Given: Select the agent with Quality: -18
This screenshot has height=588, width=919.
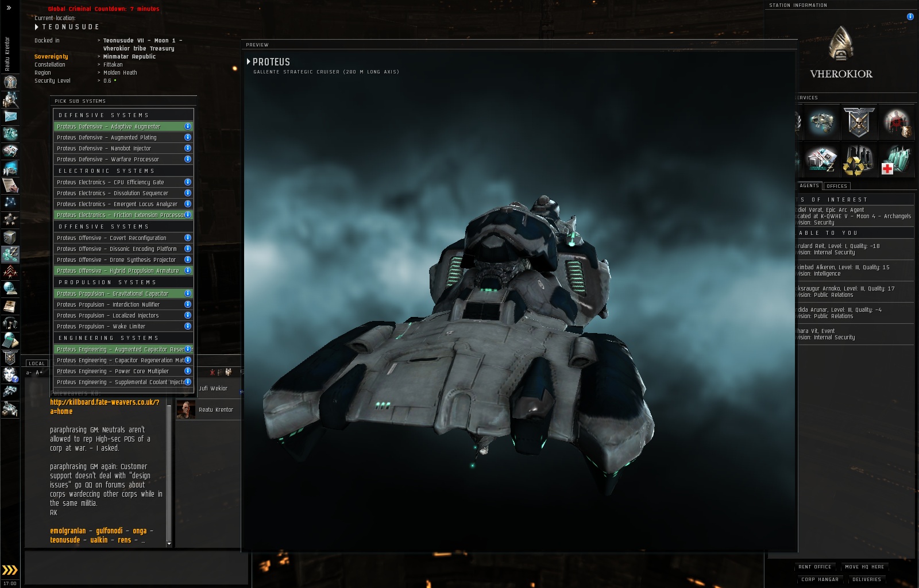Looking at the screenshot, I should point(855,249).
